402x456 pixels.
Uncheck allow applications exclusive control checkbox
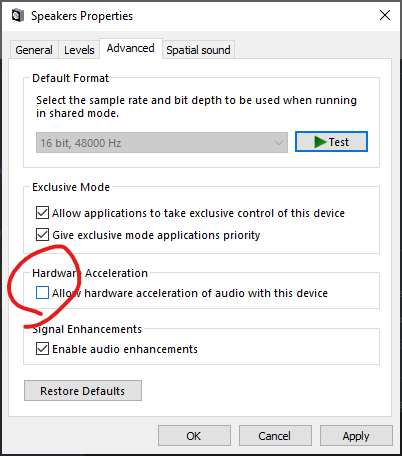[42, 213]
